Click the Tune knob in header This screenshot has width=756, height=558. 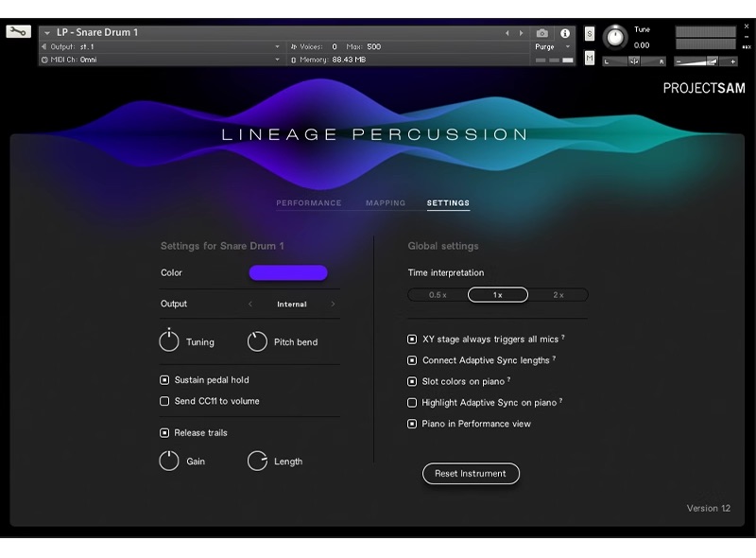(615, 38)
